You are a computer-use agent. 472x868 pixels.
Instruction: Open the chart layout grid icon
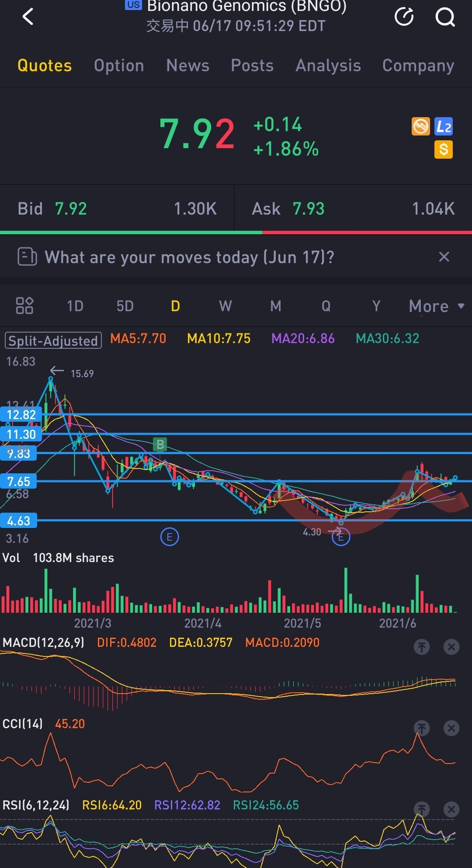point(24,306)
